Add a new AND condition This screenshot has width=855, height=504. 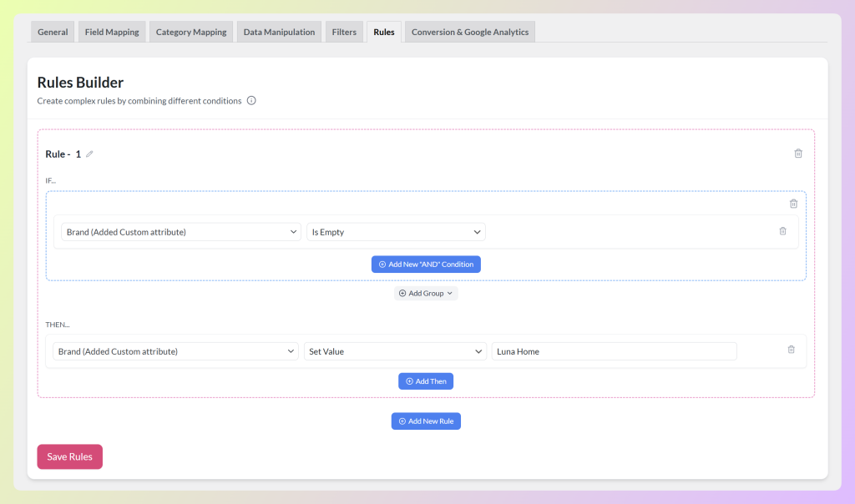426,264
